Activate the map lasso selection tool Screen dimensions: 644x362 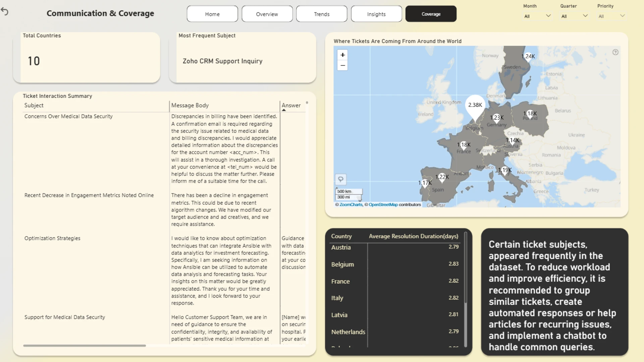(x=340, y=179)
